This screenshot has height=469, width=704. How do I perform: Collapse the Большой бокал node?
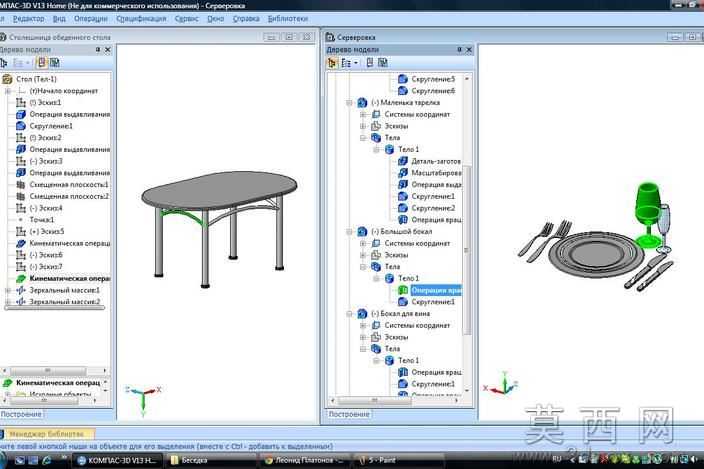click(x=349, y=232)
